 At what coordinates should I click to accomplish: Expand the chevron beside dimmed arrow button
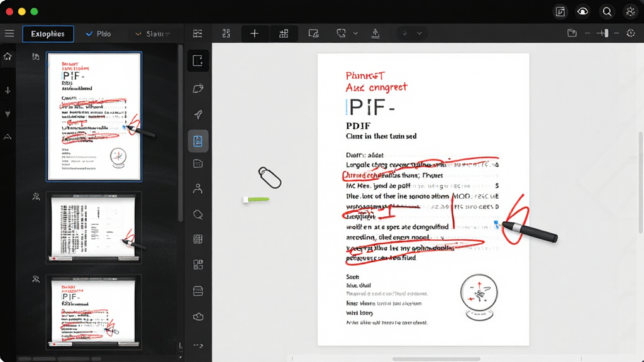pos(419,33)
